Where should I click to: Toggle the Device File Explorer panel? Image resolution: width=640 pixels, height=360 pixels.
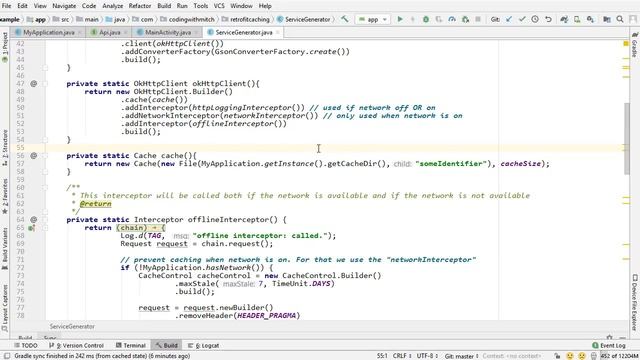[635, 302]
